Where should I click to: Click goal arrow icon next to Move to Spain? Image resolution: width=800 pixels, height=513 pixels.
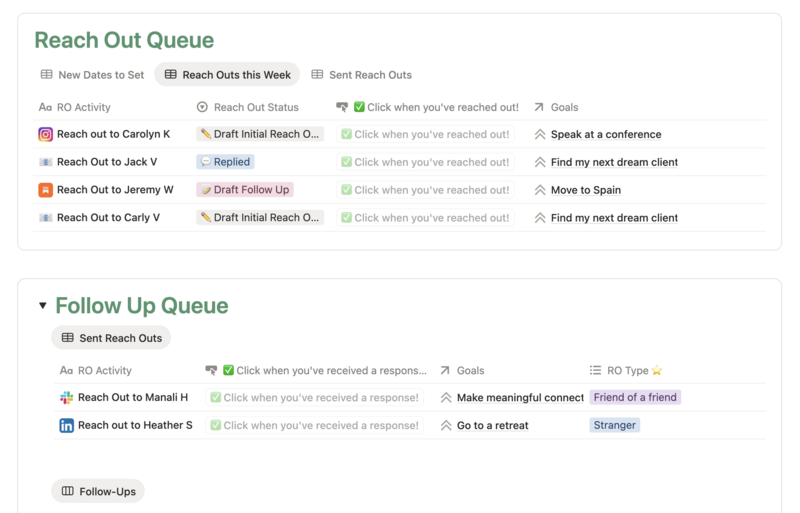(540, 190)
